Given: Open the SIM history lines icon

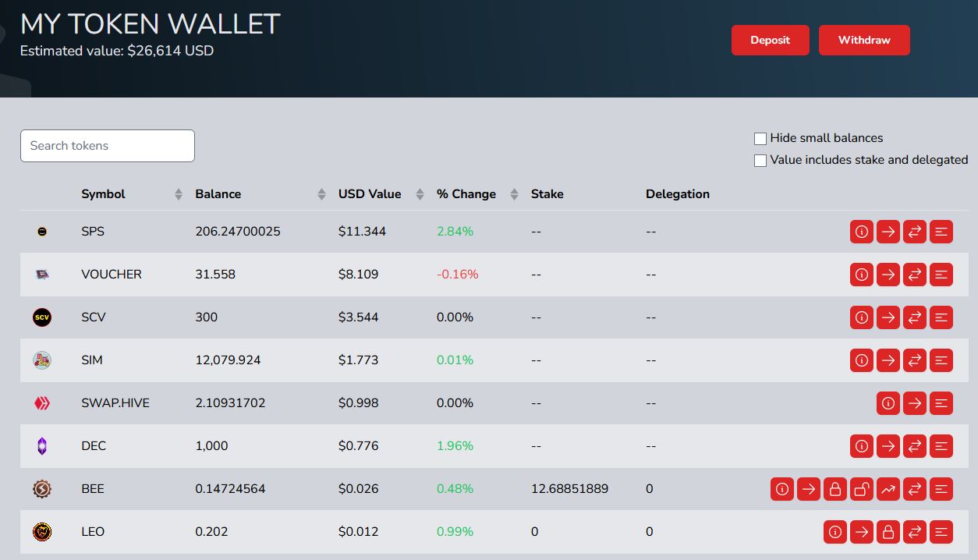Looking at the screenshot, I should click(941, 360).
